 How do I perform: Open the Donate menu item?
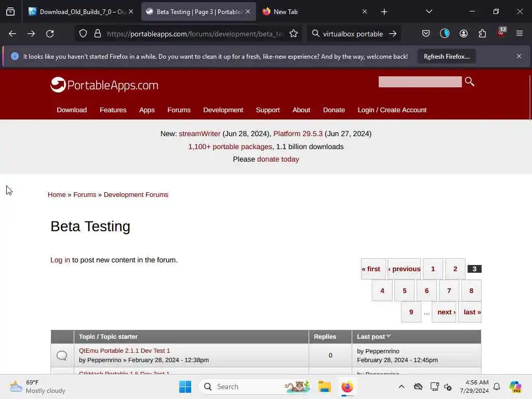(334, 110)
